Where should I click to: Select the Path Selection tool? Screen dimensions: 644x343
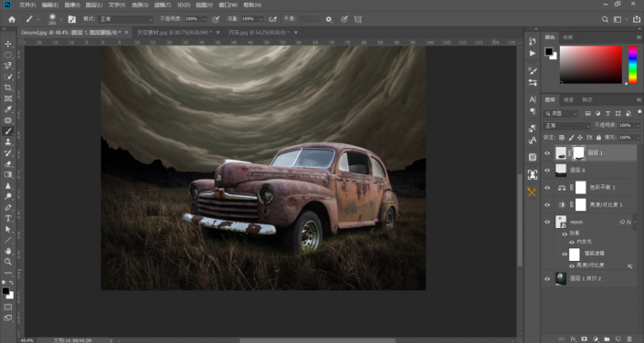[8, 229]
